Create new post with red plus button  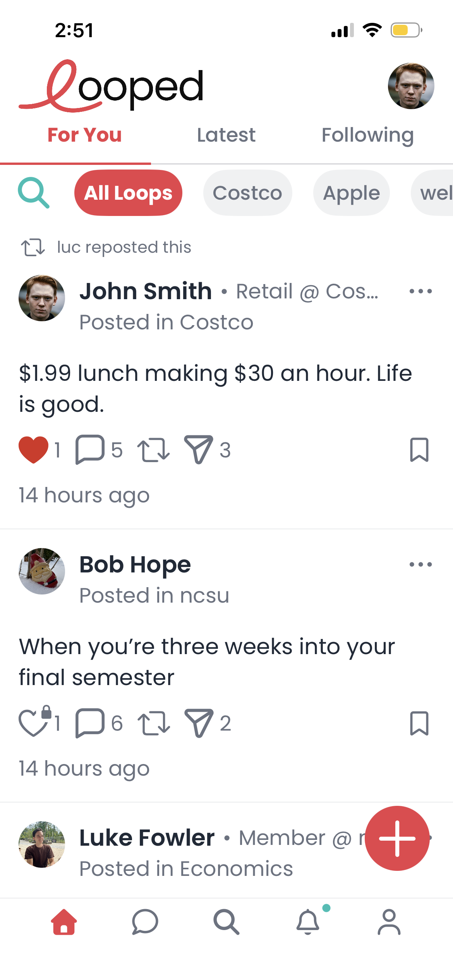pyautogui.click(x=397, y=838)
